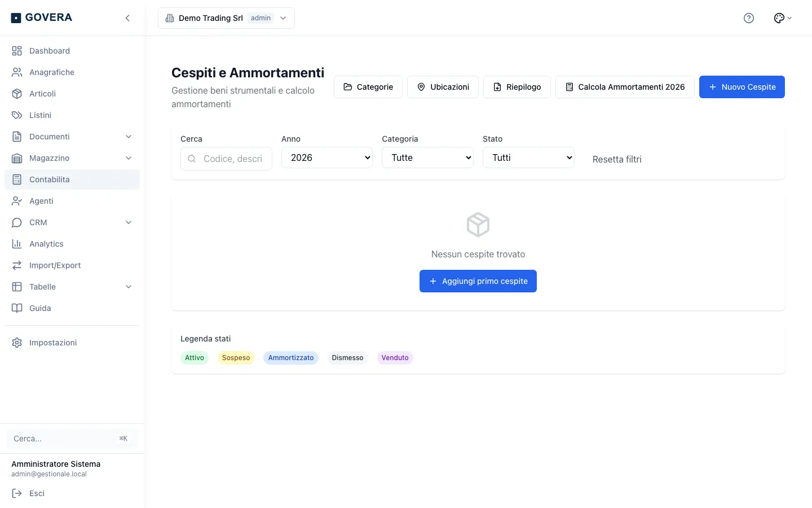Click the Impostazioni gear icon
The width and height of the screenshot is (812, 508).
[17, 343]
